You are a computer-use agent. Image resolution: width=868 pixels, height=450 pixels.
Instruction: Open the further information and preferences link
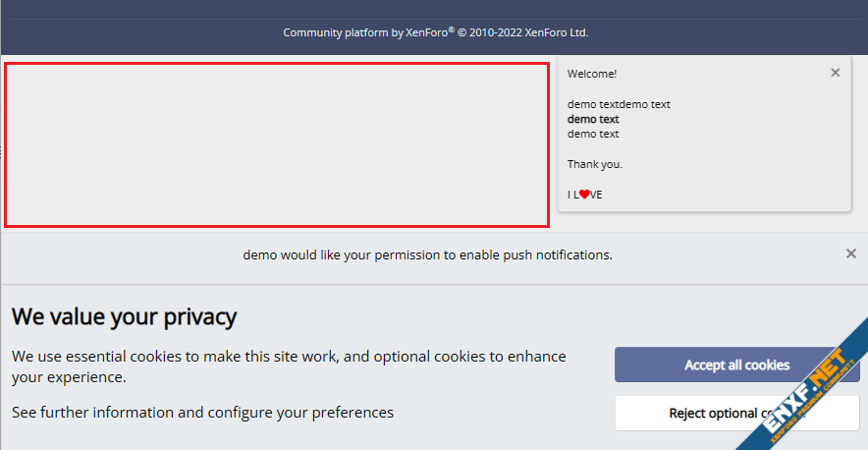coord(202,413)
